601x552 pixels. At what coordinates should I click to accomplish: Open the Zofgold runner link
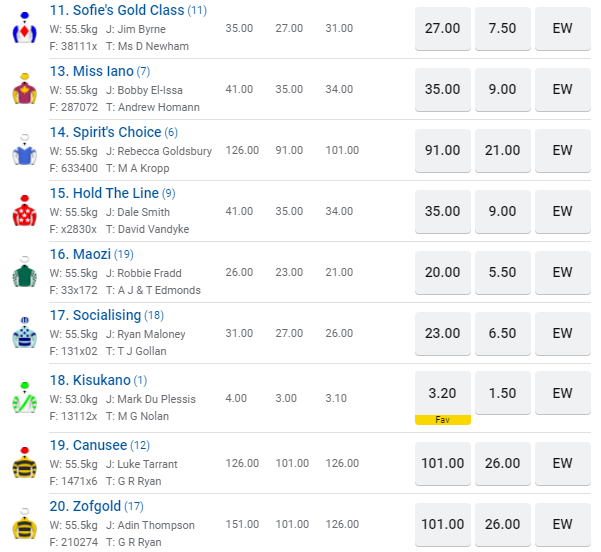[99, 506]
